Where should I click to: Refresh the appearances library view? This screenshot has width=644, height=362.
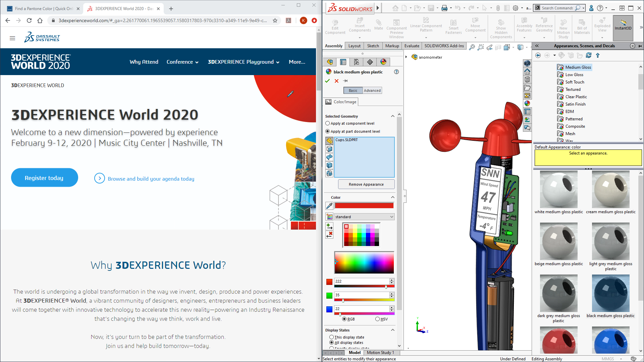point(589,55)
